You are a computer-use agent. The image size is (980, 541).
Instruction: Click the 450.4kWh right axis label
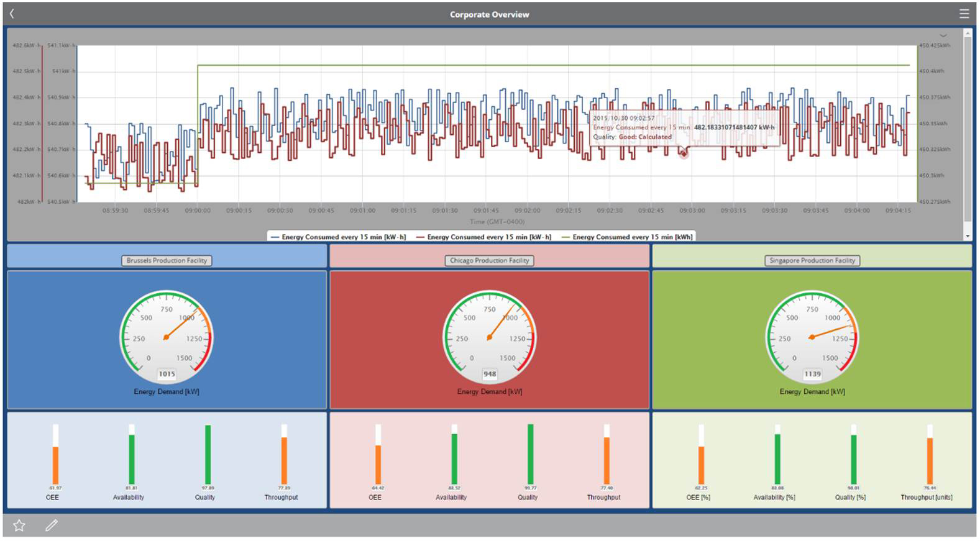click(x=932, y=71)
